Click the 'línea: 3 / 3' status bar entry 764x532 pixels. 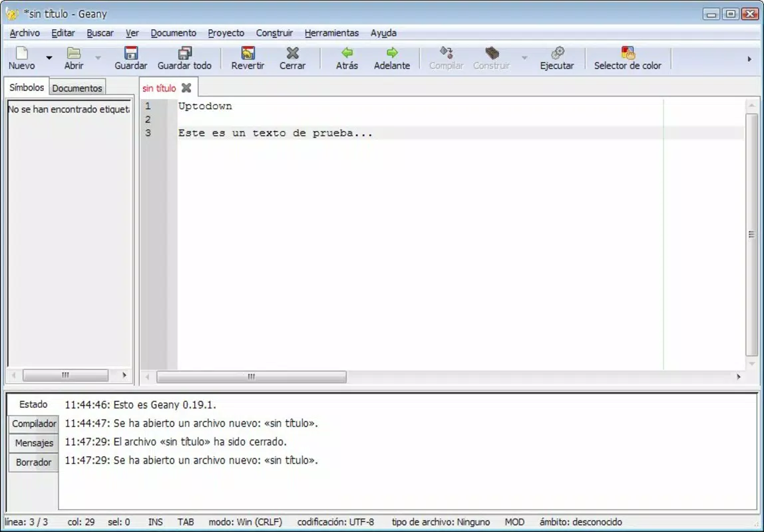(x=27, y=522)
